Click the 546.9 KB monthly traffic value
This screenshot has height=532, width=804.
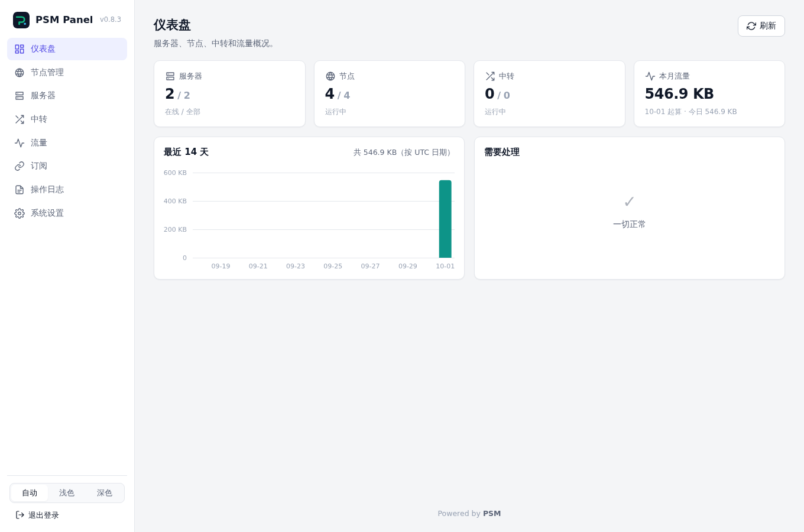pyautogui.click(x=679, y=94)
